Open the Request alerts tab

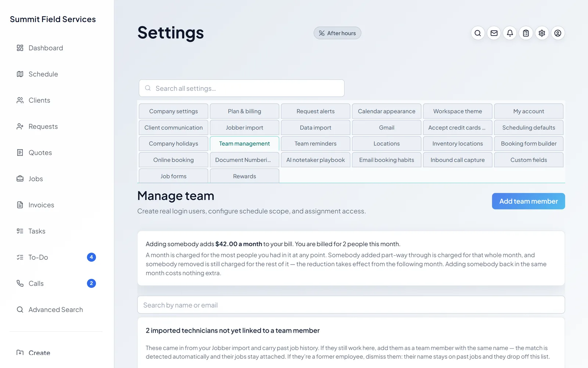tap(316, 111)
